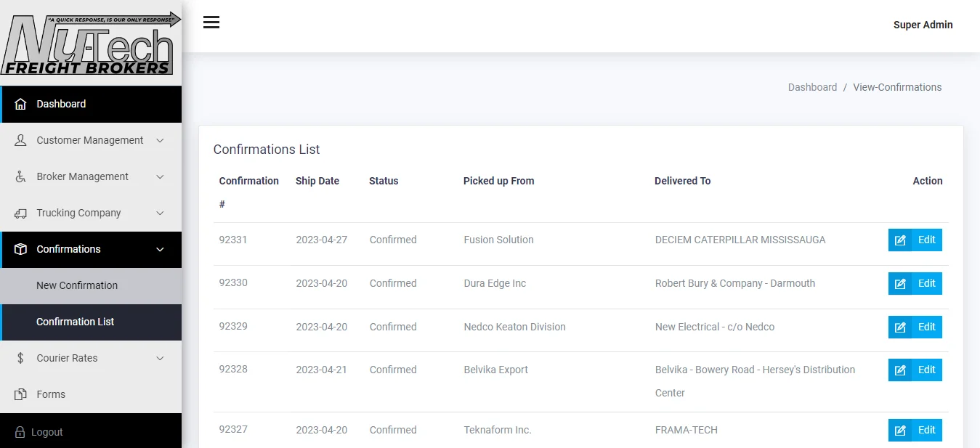
Task: Click the Trucking Company truck icon
Action: [x=20, y=213]
